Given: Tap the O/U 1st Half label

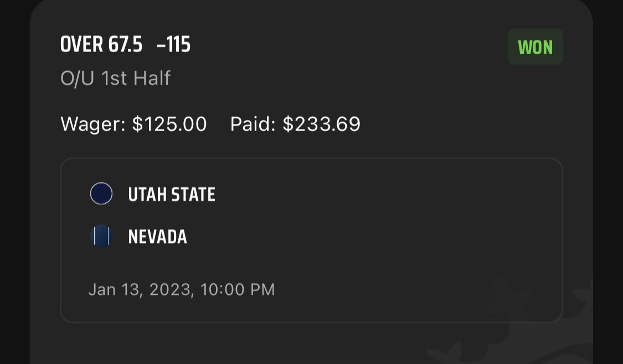Looking at the screenshot, I should [115, 78].
